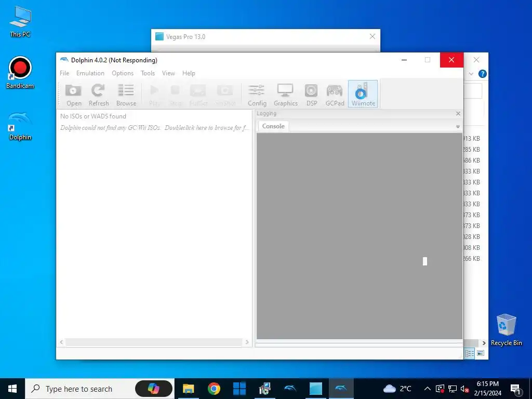Open the Emulation menu
The width and height of the screenshot is (532, 399).
90,73
